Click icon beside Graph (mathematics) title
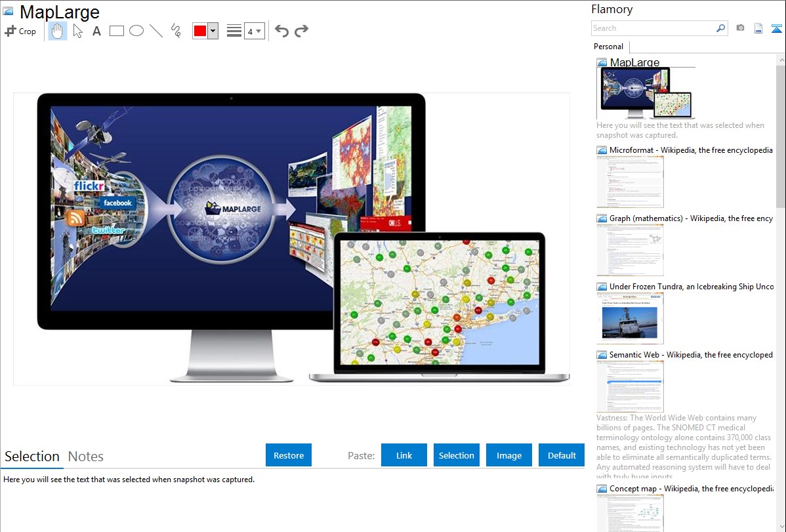The width and height of the screenshot is (786, 532). [x=602, y=218]
